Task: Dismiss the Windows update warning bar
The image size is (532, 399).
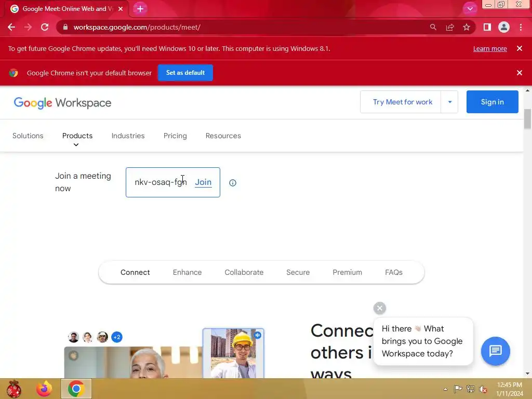Action: click(x=520, y=48)
